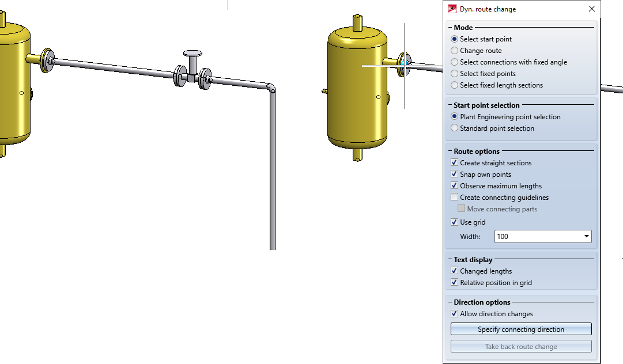Choose the 'Change route' mode
The height and width of the screenshot is (364, 623).
click(454, 51)
